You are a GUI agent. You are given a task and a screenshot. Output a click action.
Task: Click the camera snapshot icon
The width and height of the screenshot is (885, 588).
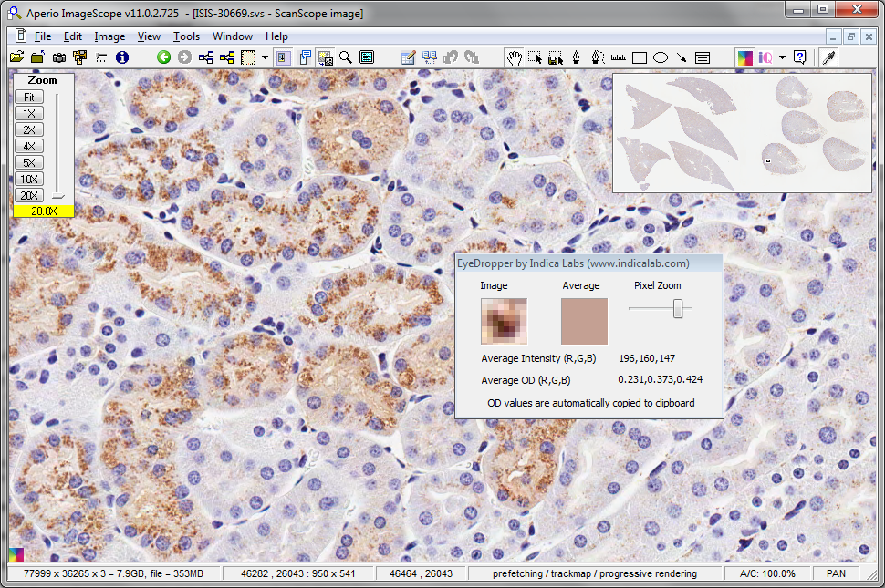click(58, 57)
